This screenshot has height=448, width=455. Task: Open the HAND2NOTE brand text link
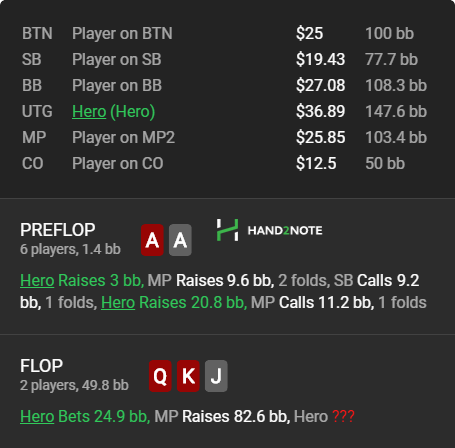(285, 230)
